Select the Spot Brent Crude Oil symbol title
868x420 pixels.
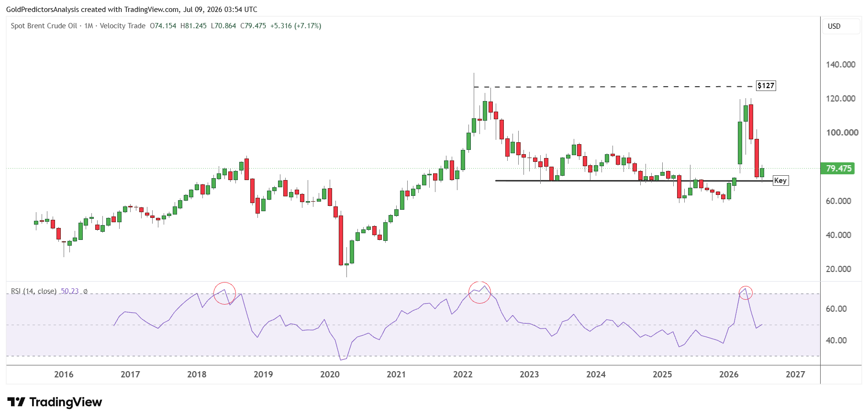click(44, 26)
